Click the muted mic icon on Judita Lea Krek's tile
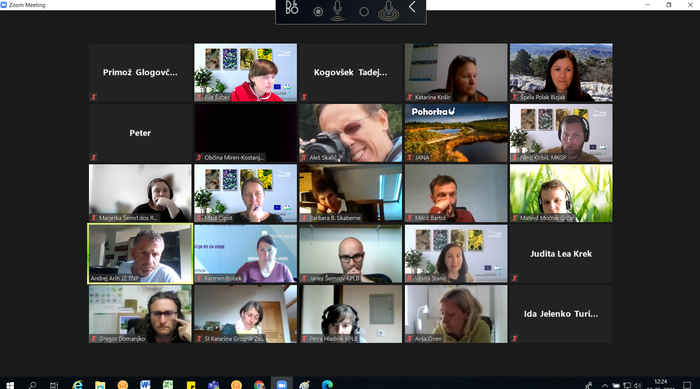The height and width of the screenshot is (389, 700). point(515,278)
